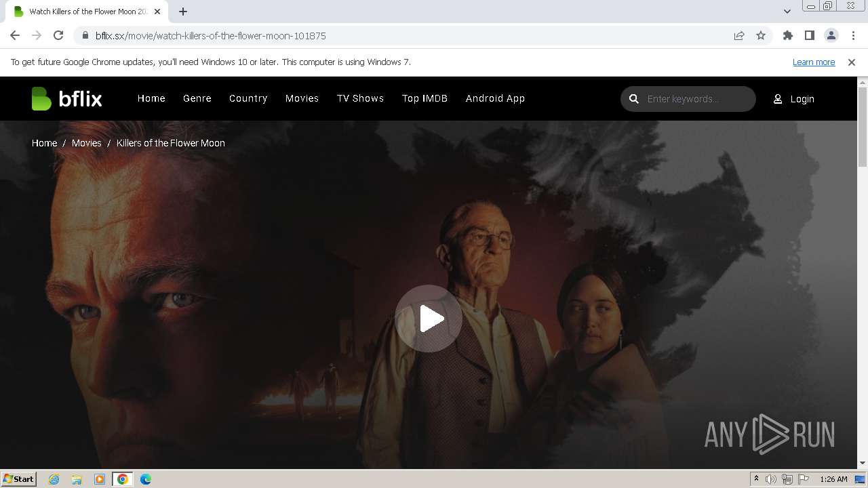868x488 pixels.
Task: Bookmark this tab with star
Action: coord(761,35)
